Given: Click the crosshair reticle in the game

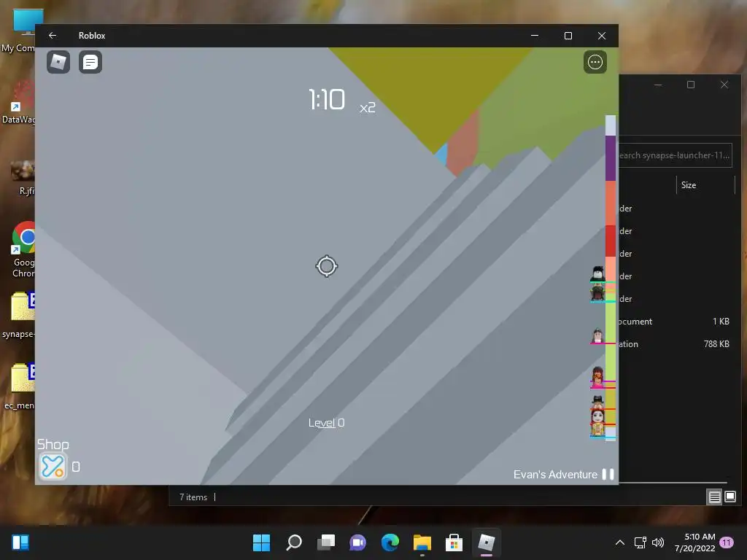Looking at the screenshot, I should (x=326, y=266).
